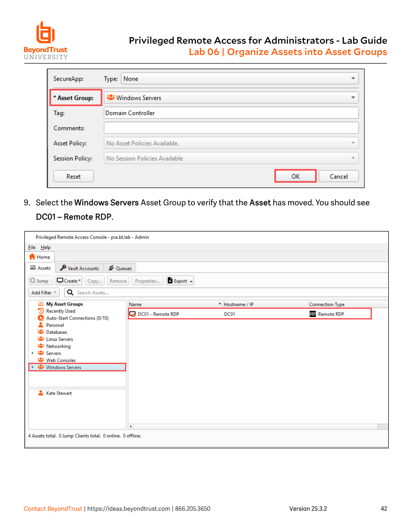Click the Vault Accounts key icon
Image resolution: width=411 pixels, height=532 pixels.
tap(63, 268)
